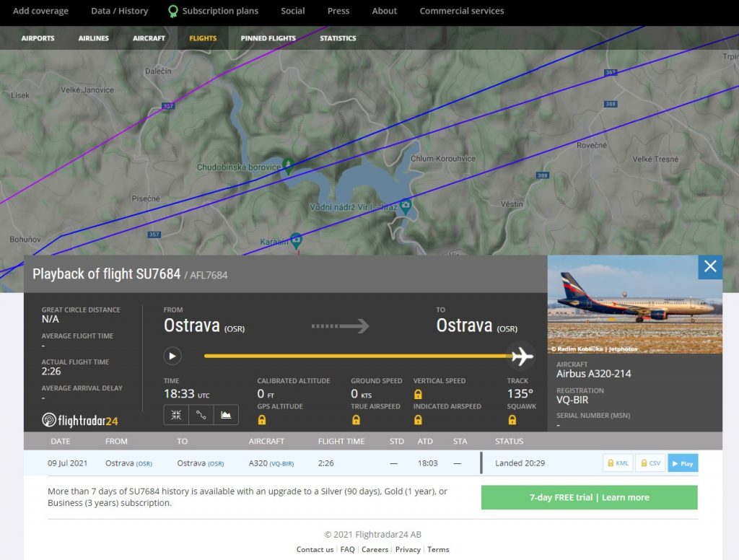Open the FAQ footer link
This screenshot has height=560, width=739.
347,550
